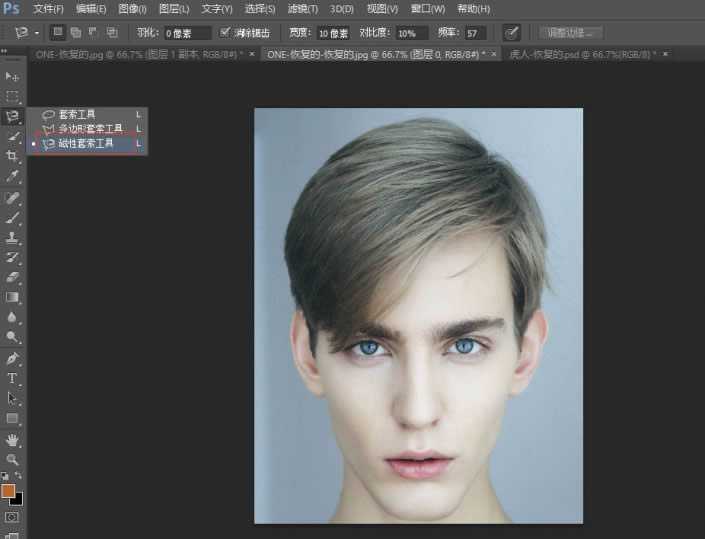Choose the Eraser tool
The height and width of the screenshot is (539, 705).
click(x=12, y=277)
